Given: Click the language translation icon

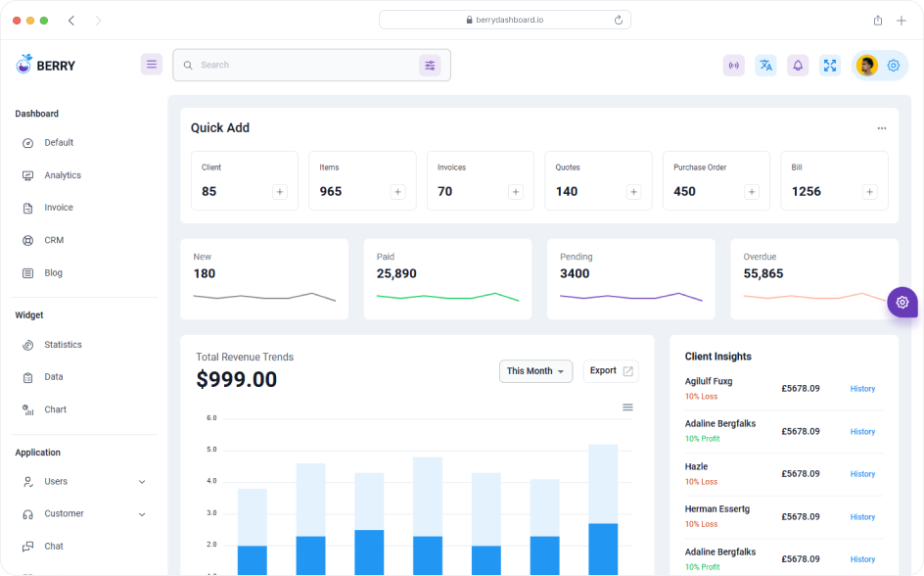Looking at the screenshot, I should [765, 65].
